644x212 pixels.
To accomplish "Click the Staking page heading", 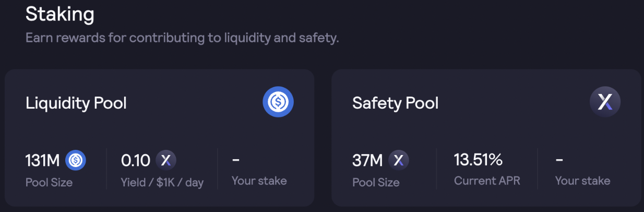I will [x=60, y=14].
